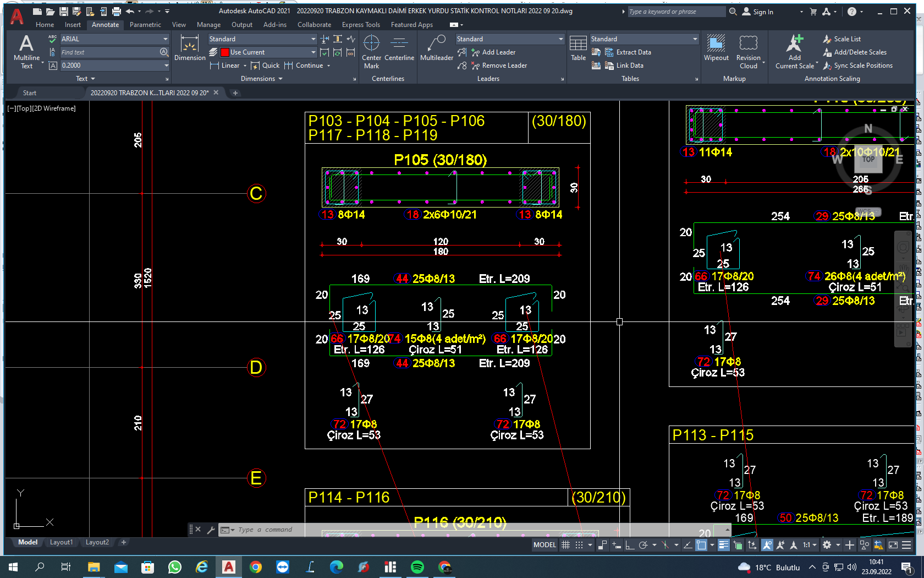Select the Revision Cloud tool
The width and height of the screenshot is (924, 578).
pyautogui.click(x=749, y=51)
